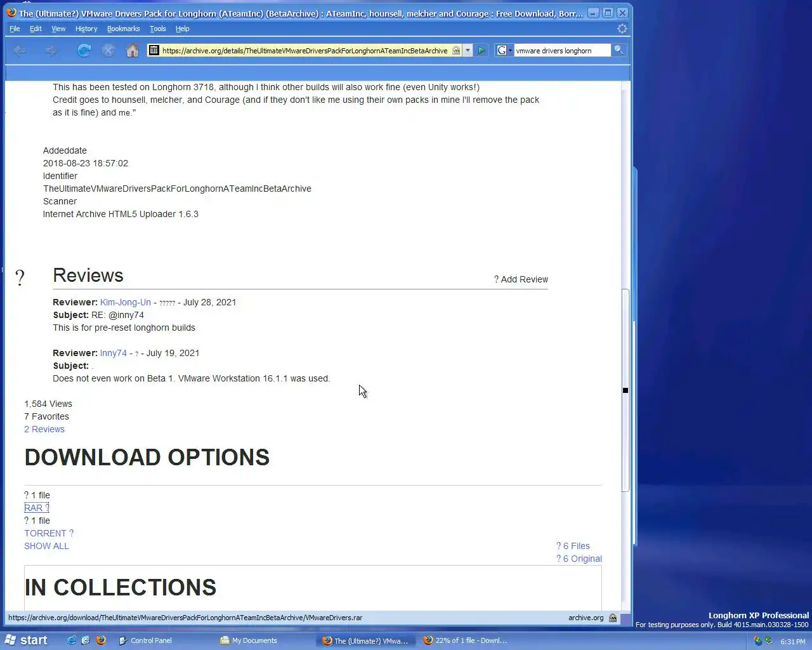This screenshot has height=650, width=812.
Task: Go forward with the Forward arrow
Action: pyautogui.click(x=51, y=51)
